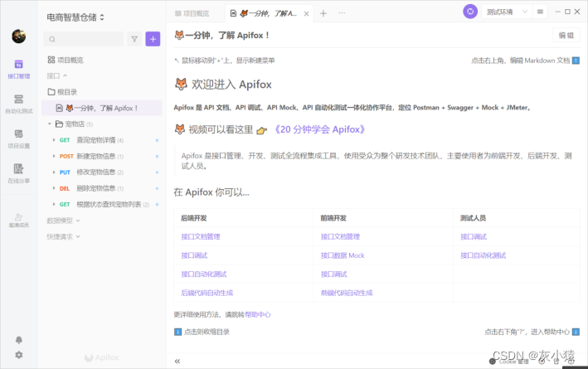
Task: Add a new tab with plus
Action: 323,13
